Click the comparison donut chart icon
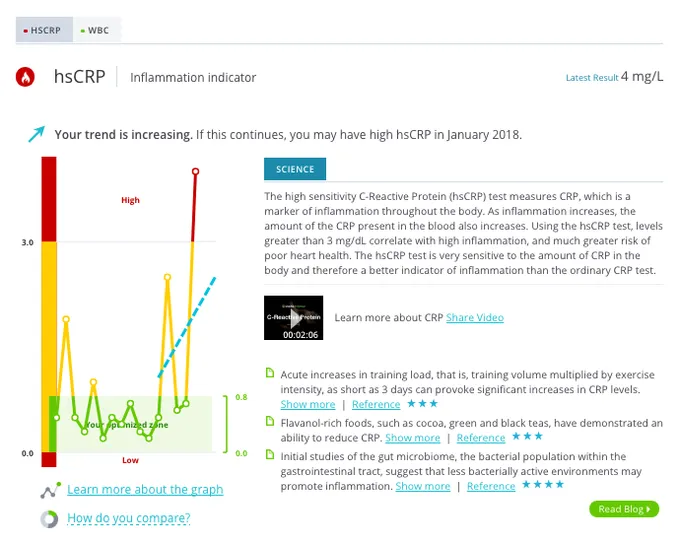Image resolution: width=680 pixels, height=541 pixels. 49,519
